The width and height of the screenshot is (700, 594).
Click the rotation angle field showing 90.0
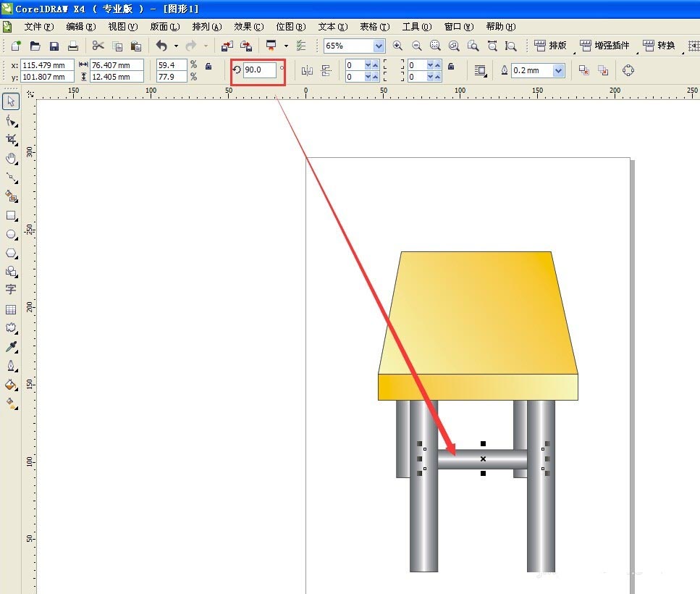coord(259,70)
